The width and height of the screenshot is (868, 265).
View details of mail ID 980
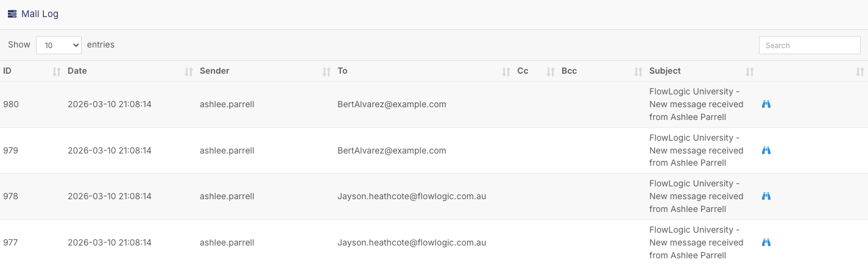tap(766, 104)
